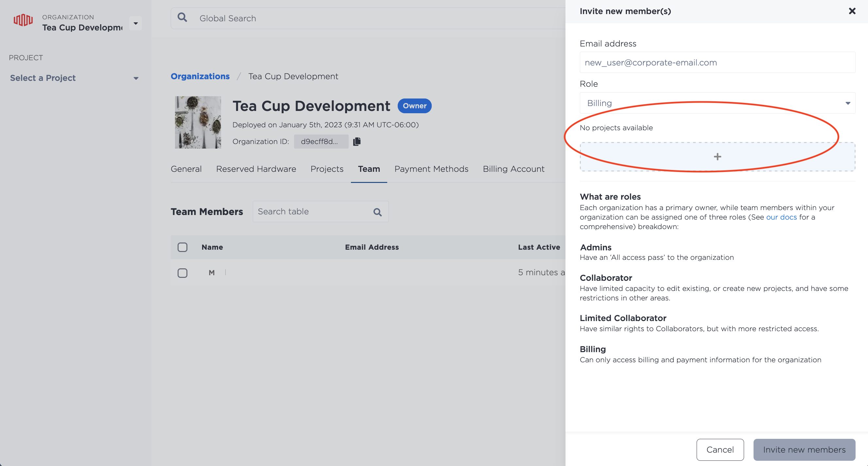
Task: Open the Role dropdown showing Billing
Action: click(x=717, y=103)
